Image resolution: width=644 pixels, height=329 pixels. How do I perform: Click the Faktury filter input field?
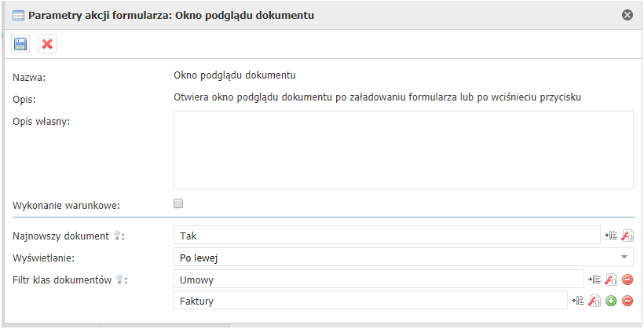click(369, 301)
